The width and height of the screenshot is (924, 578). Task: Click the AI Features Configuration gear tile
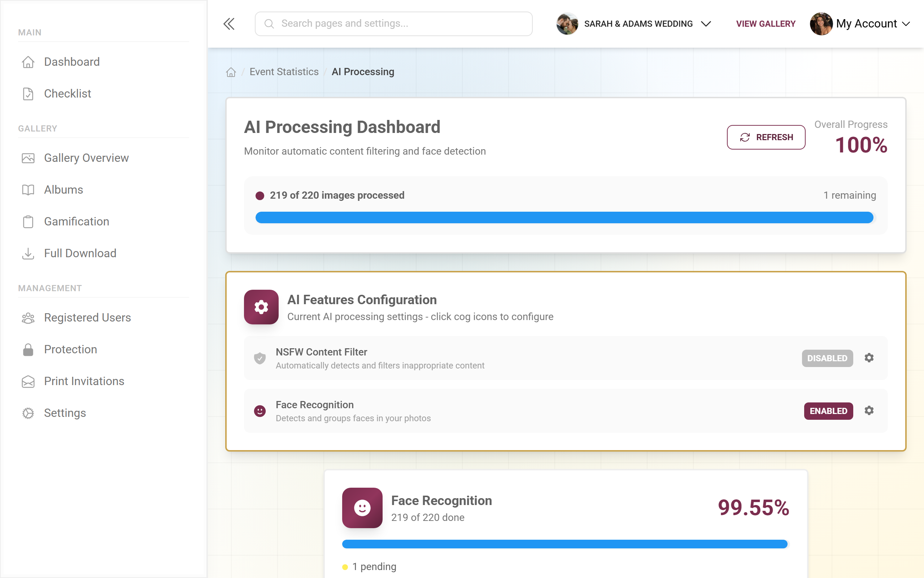click(261, 307)
